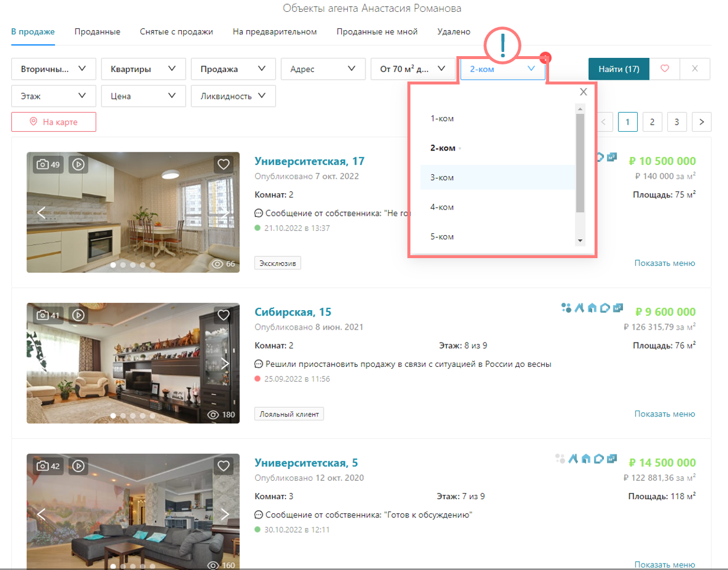This screenshot has width=728, height=570.
Task: Show next photo of Сибирская, 15 listing
Action: [225, 363]
